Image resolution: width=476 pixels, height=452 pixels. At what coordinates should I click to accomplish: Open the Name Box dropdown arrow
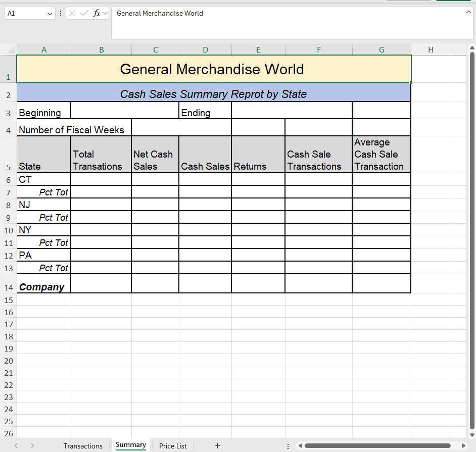coord(49,13)
